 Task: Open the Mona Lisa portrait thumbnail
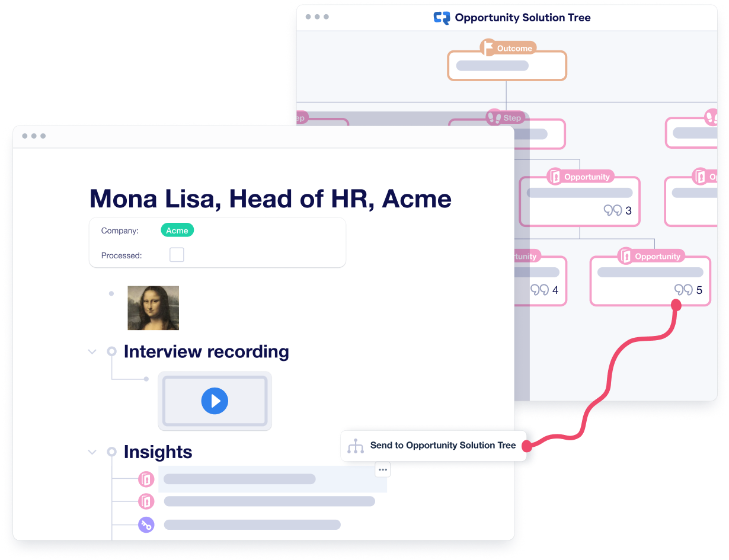[154, 308]
